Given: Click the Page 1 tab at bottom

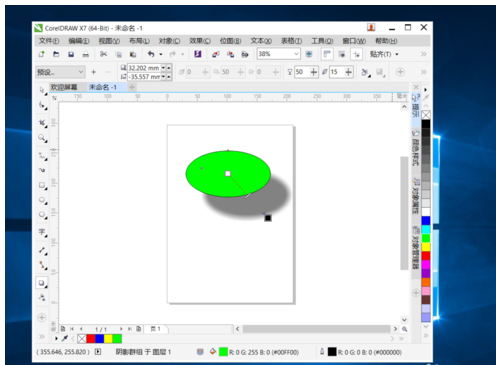Looking at the screenshot, I should pyautogui.click(x=156, y=329).
